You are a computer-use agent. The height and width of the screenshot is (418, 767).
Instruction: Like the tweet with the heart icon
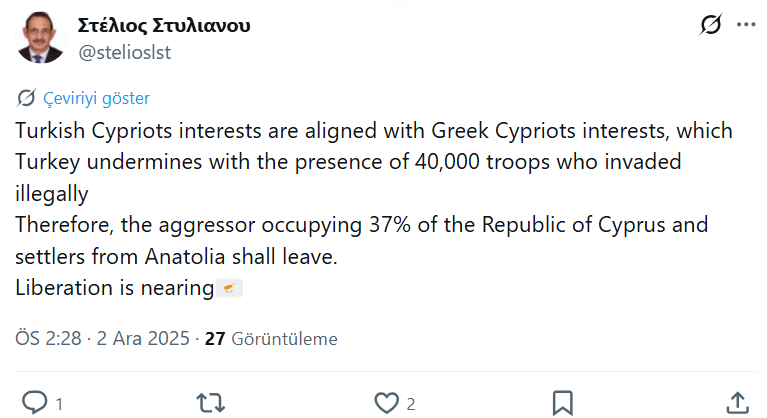[x=386, y=402]
